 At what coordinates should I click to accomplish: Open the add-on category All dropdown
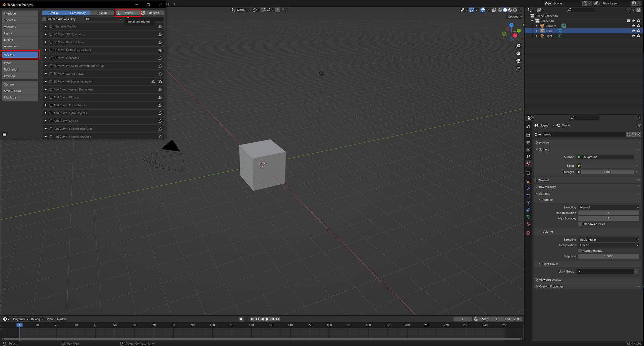click(103, 19)
